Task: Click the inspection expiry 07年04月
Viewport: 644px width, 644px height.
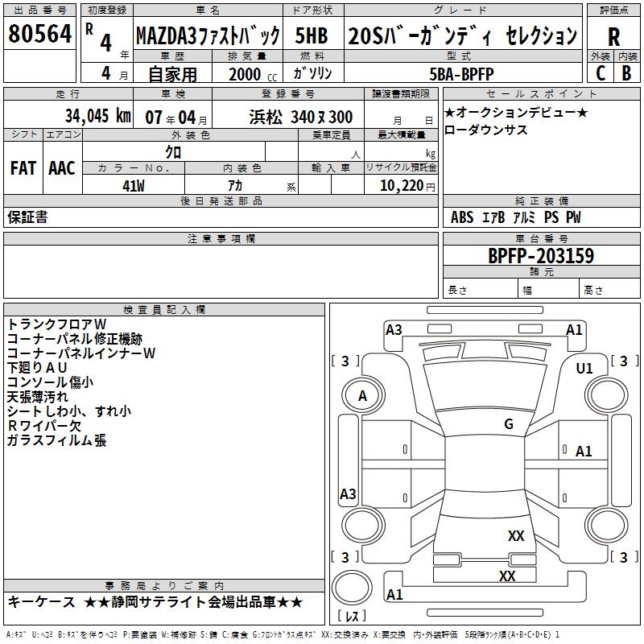Action: [176, 118]
